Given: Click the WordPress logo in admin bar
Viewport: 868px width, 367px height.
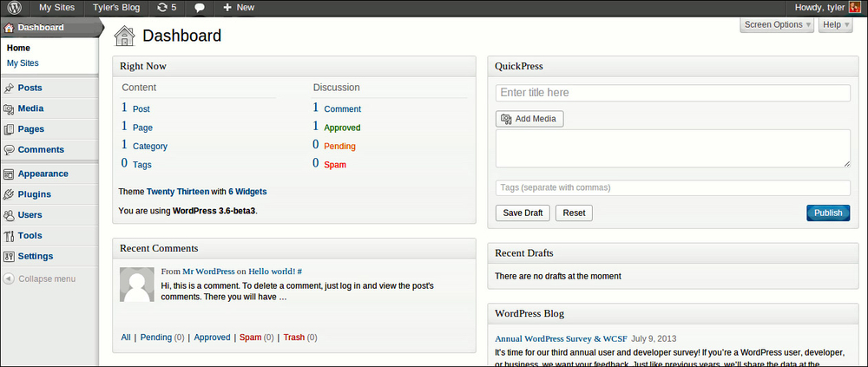Looking at the screenshot, I should click(x=15, y=8).
